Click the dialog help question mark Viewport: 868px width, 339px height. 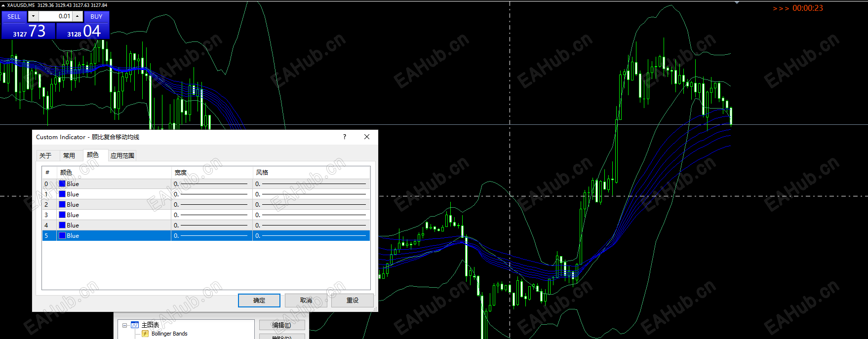pos(345,137)
